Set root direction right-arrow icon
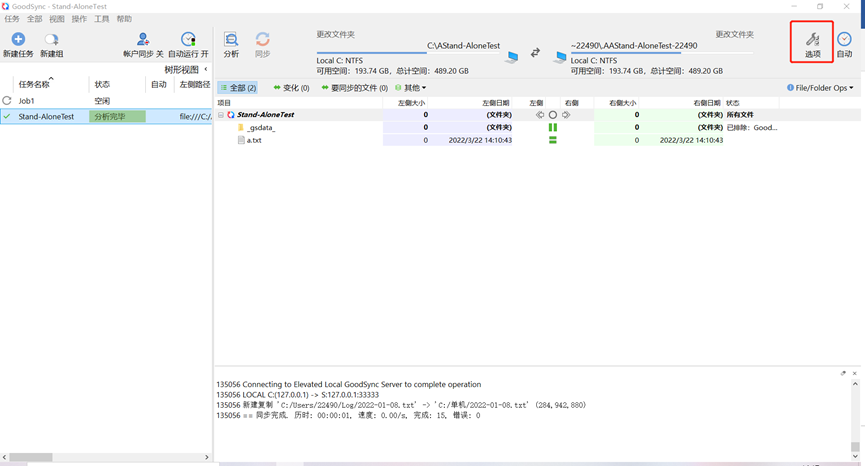The height and width of the screenshot is (466, 865). click(x=566, y=115)
